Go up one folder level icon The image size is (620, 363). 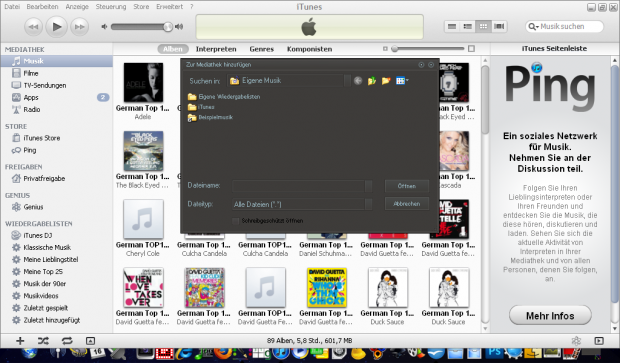(372, 81)
